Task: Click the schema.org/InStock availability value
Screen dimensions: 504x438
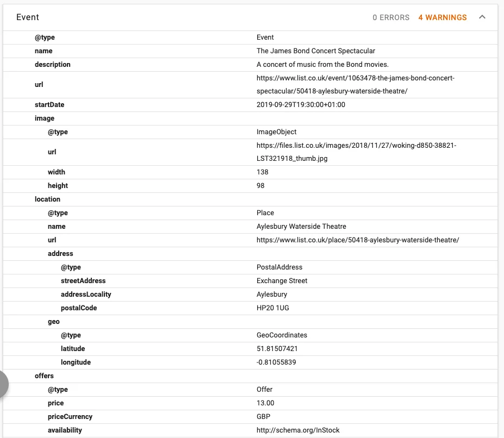Action: point(298,430)
